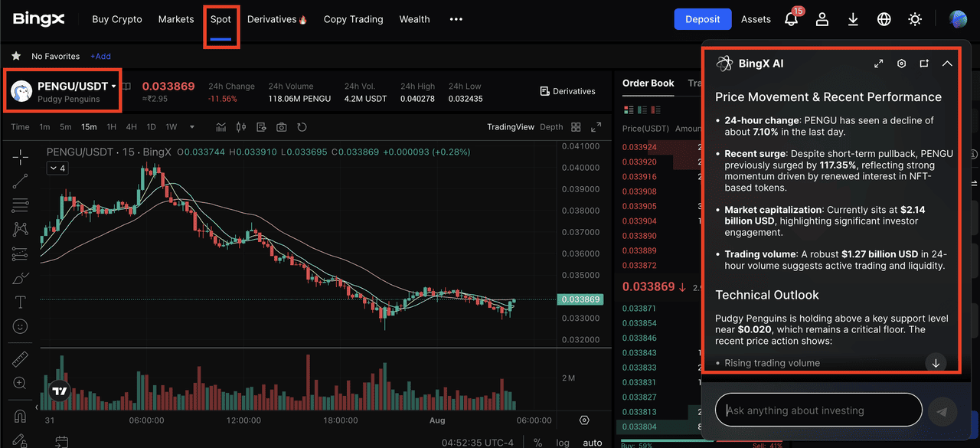This screenshot has width=980, height=448.
Task: Expand more time intervals dropdown
Action: (x=191, y=127)
